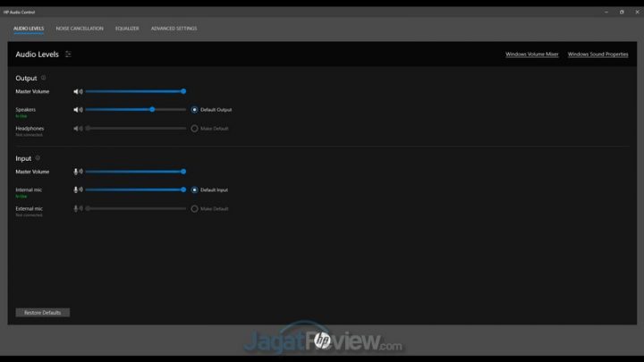The image size is (644, 362).
Task: Mute the input Master Volume microphone icon
Action: [78, 172]
